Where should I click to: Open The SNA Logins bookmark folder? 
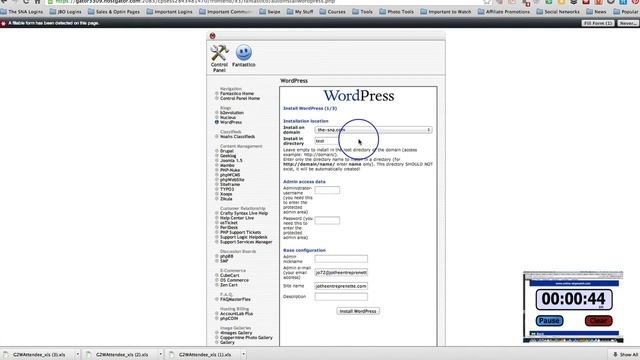(x=22, y=12)
